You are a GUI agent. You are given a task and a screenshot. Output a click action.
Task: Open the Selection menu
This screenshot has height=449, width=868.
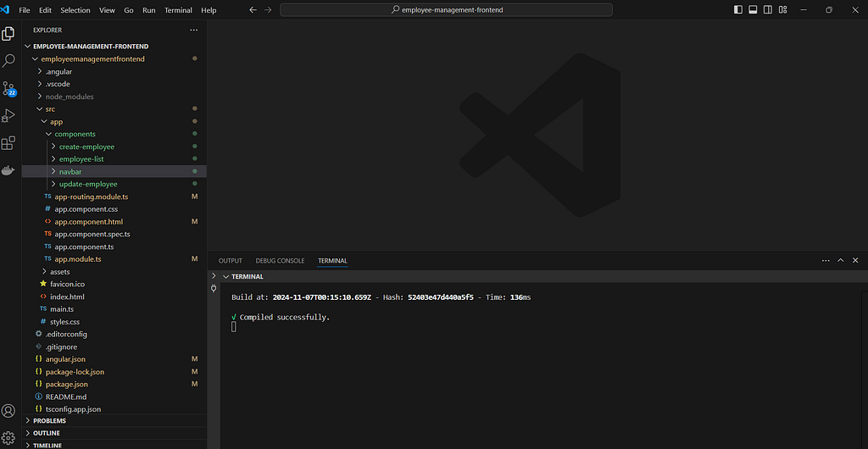75,10
